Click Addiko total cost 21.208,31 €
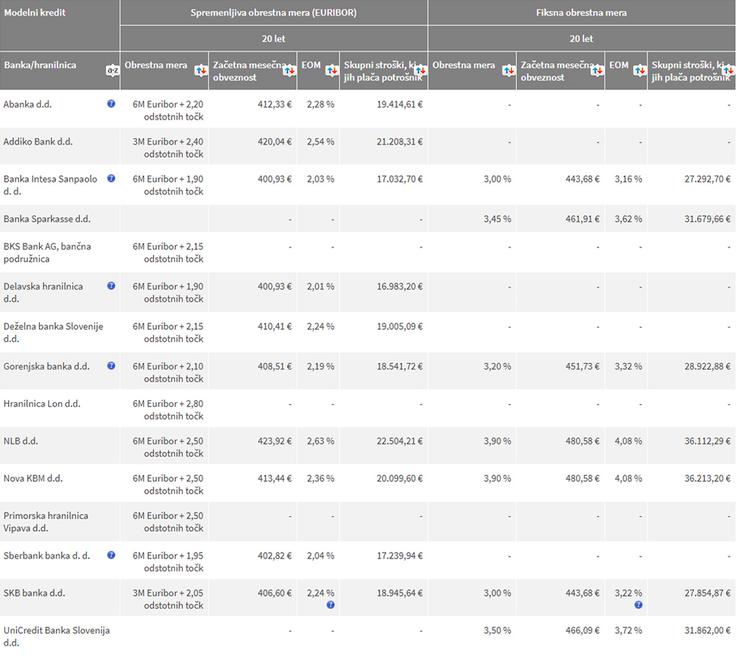This screenshot has height=656, width=736. (399, 142)
